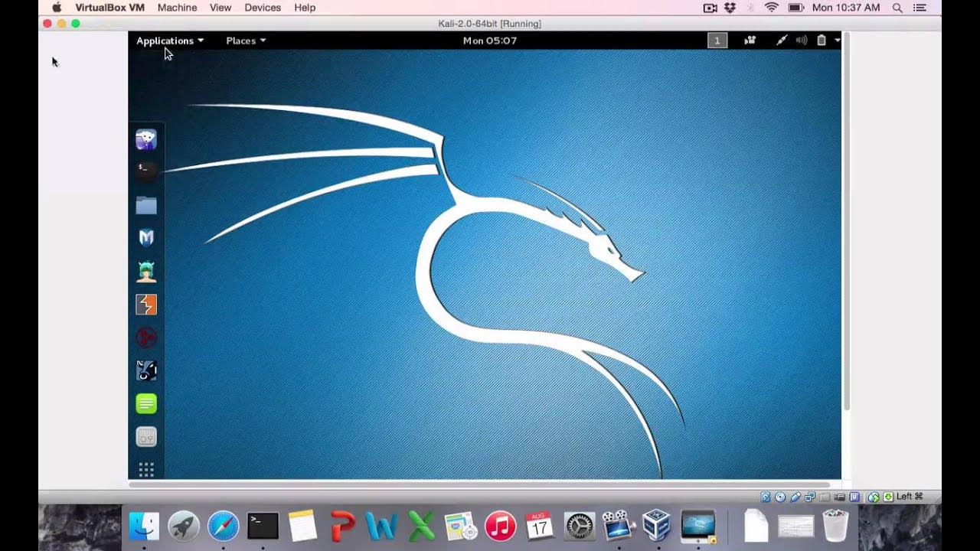The image size is (980, 551).
Task: Click the Kali volume speaker icon
Action: pyautogui.click(x=802, y=41)
